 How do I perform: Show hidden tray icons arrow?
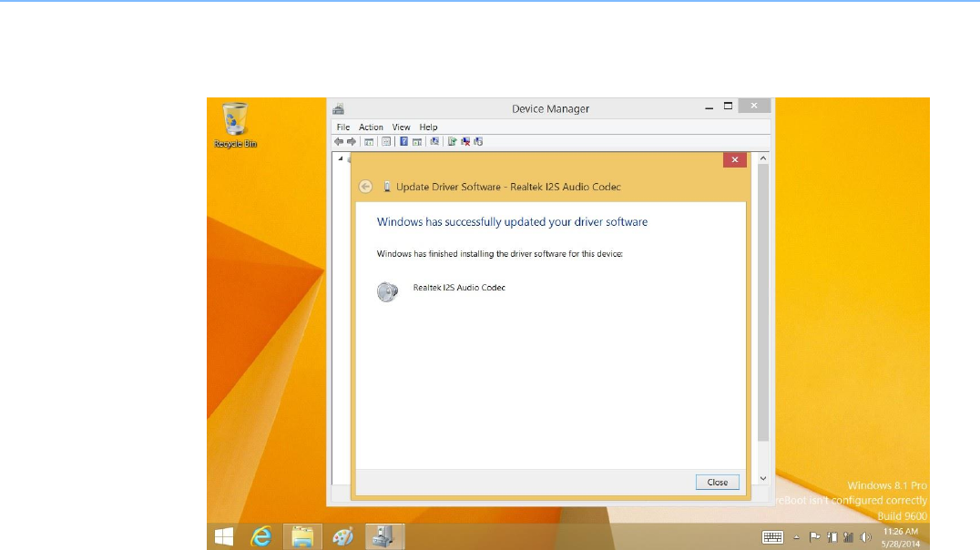pyautogui.click(x=796, y=537)
